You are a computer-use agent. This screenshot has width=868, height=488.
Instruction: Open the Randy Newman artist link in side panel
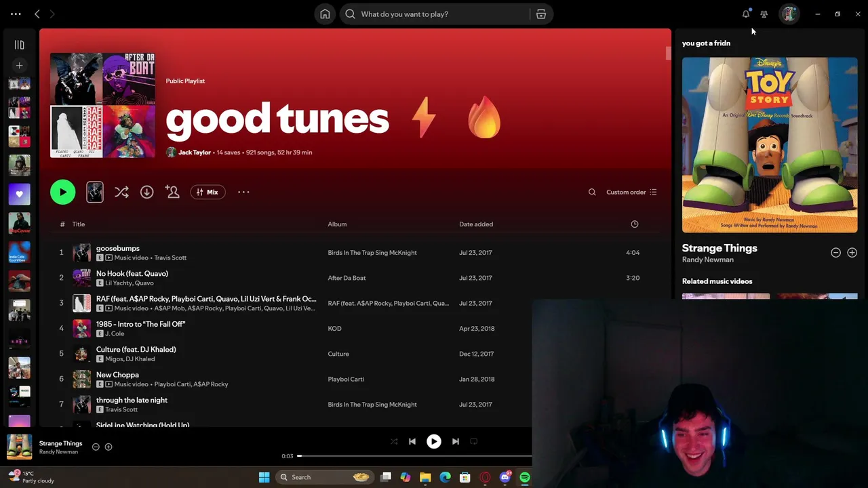point(708,260)
